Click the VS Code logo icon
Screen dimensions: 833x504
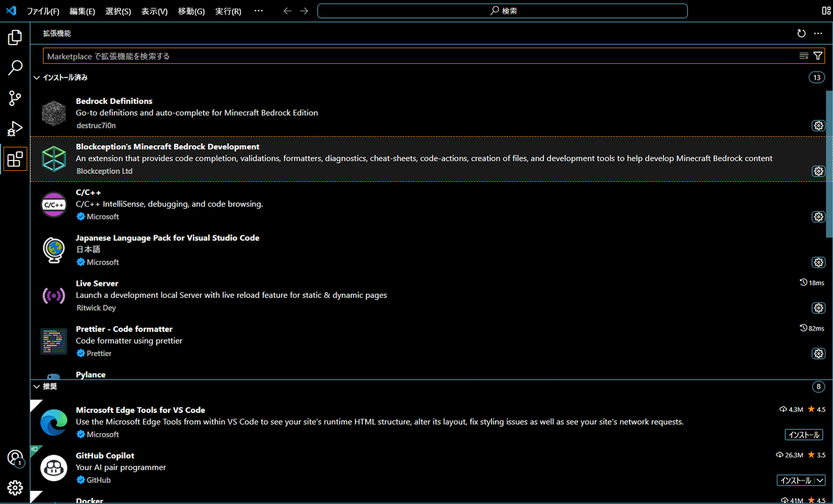[x=10, y=11]
